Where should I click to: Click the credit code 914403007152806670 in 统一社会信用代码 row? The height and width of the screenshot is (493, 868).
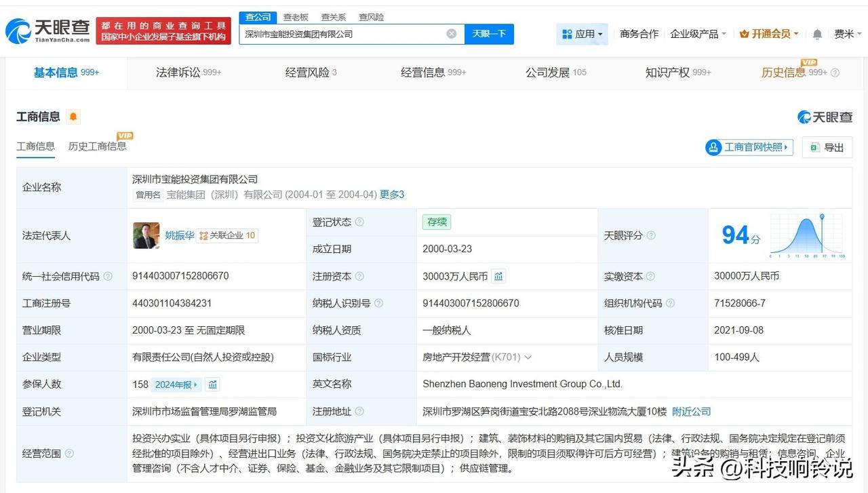(180, 277)
